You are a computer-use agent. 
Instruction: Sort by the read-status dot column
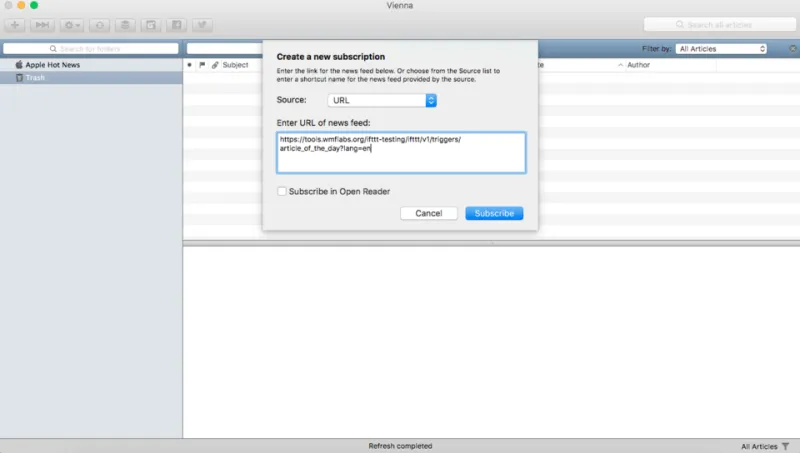(x=189, y=65)
